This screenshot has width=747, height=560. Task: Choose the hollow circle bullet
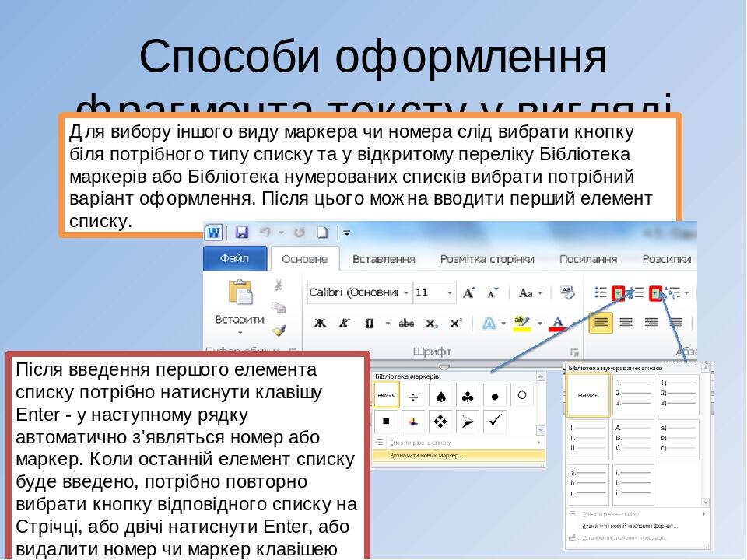[x=522, y=395]
